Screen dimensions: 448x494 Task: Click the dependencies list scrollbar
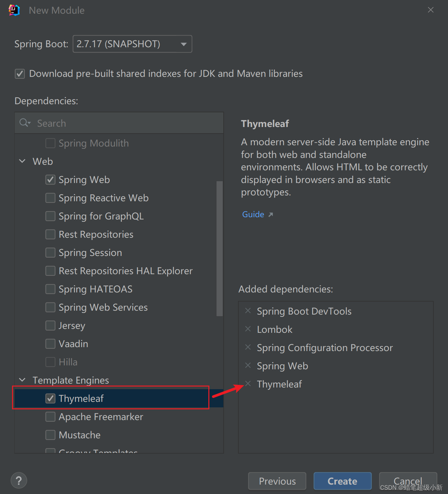coord(220,248)
